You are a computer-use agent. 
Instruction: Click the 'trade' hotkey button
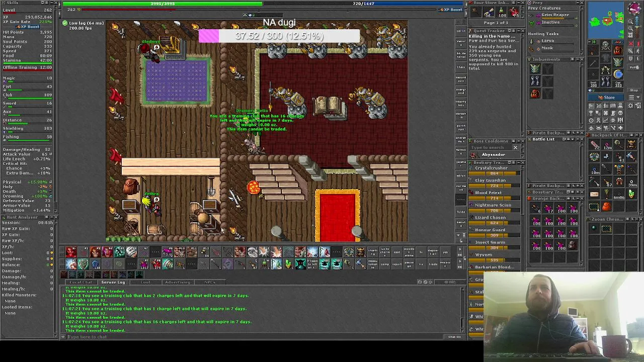pyautogui.click(x=433, y=264)
